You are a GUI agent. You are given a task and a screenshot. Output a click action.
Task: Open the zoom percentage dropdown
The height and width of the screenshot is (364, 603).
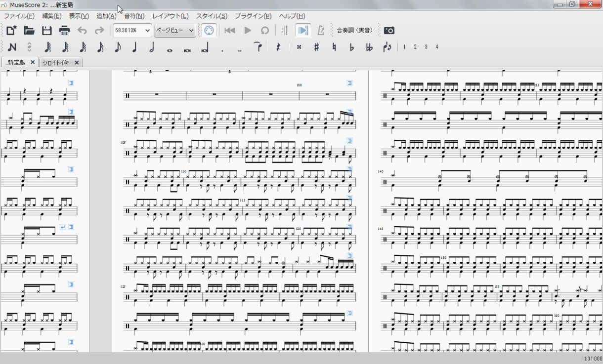point(132,31)
